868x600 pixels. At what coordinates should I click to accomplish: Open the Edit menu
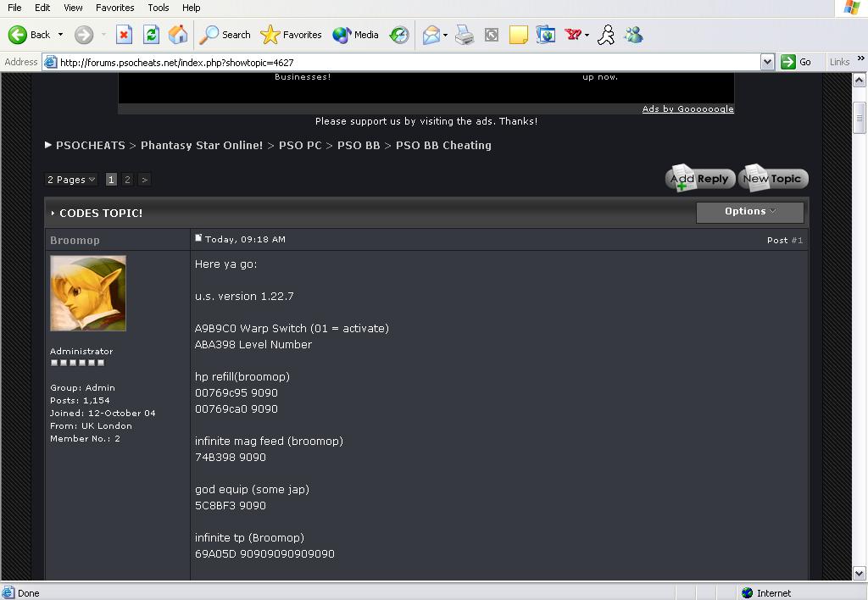click(x=42, y=8)
